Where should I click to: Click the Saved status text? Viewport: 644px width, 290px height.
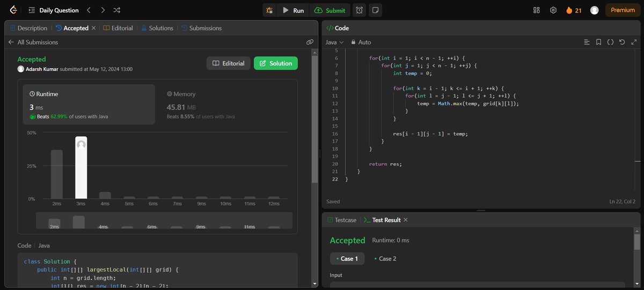333,201
